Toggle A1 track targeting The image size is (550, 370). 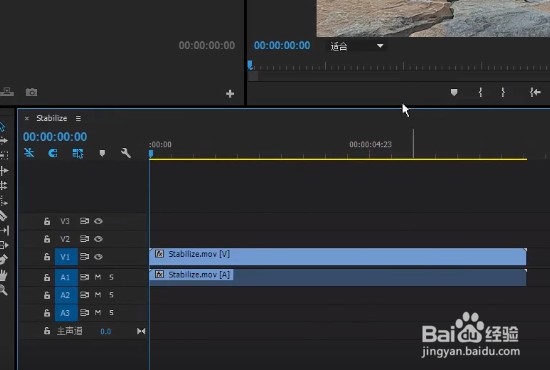point(66,277)
